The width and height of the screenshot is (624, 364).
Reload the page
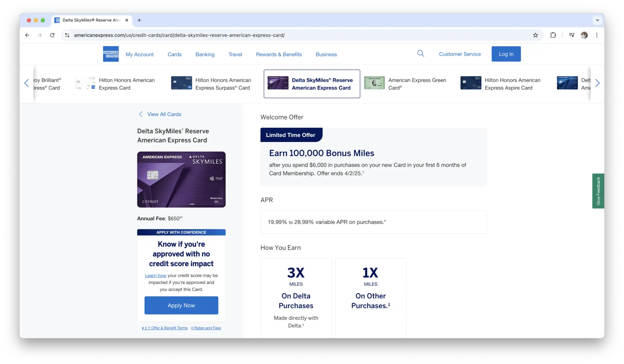tap(52, 35)
